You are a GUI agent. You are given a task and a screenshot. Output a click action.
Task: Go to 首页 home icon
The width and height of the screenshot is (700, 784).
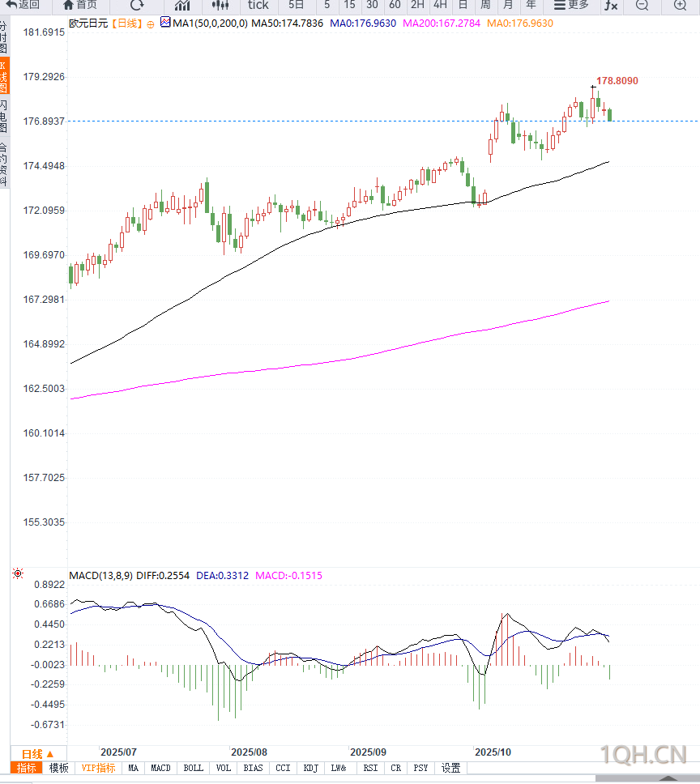point(79,5)
